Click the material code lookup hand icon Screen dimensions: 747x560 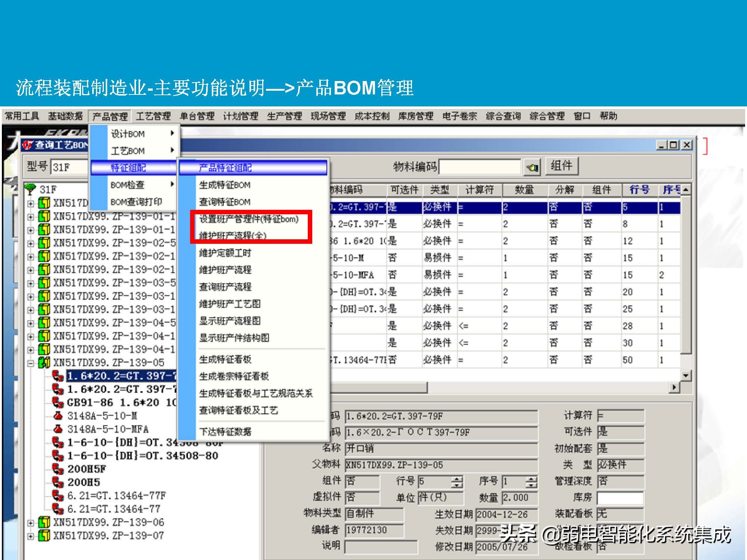click(x=532, y=168)
